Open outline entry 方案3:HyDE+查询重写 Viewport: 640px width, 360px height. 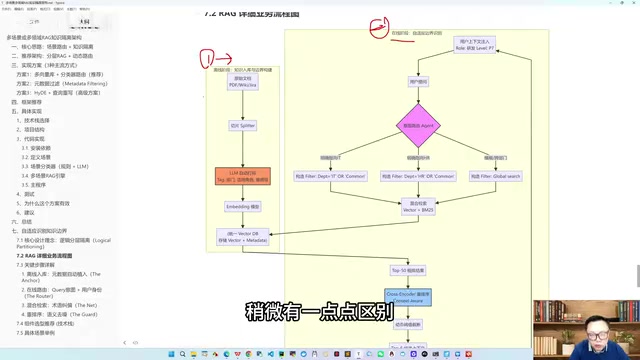click(x=58, y=93)
